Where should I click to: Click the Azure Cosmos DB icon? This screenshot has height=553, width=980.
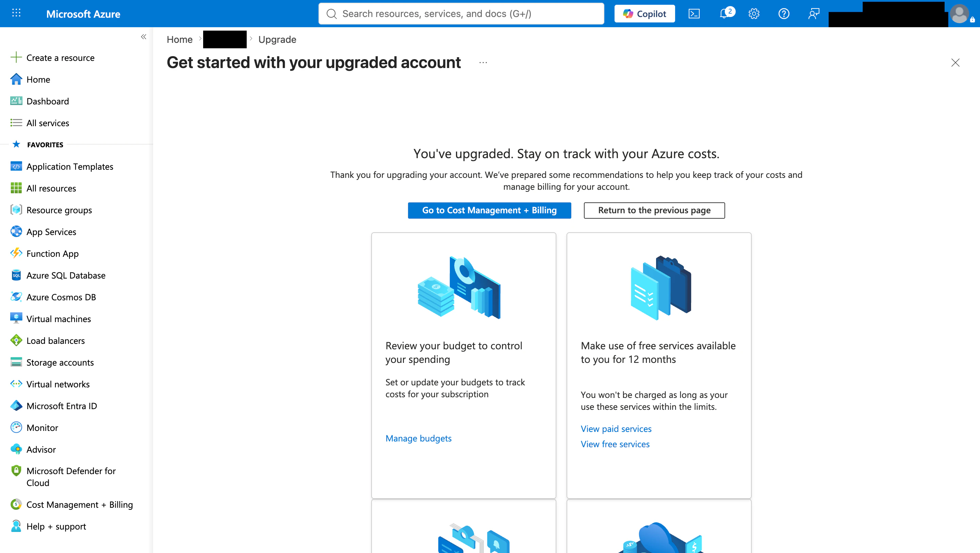coord(16,297)
